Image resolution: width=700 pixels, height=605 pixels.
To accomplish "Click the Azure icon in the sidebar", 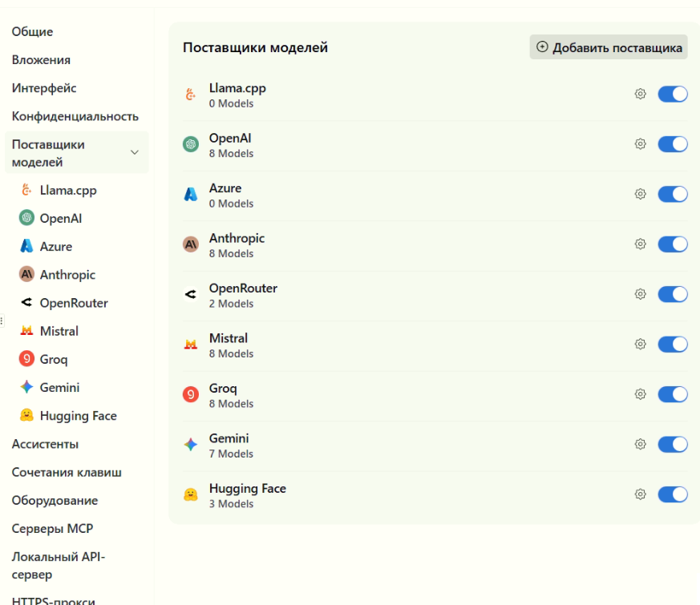I will point(26,246).
